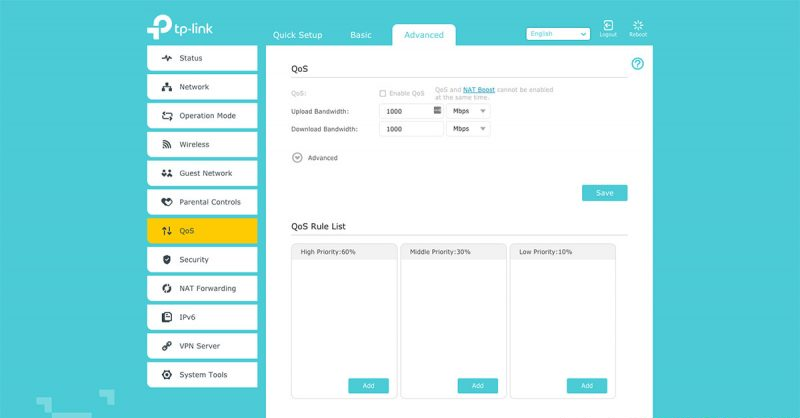Open Upload Bandwidth Mbps unit dropdown

coord(468,110)
